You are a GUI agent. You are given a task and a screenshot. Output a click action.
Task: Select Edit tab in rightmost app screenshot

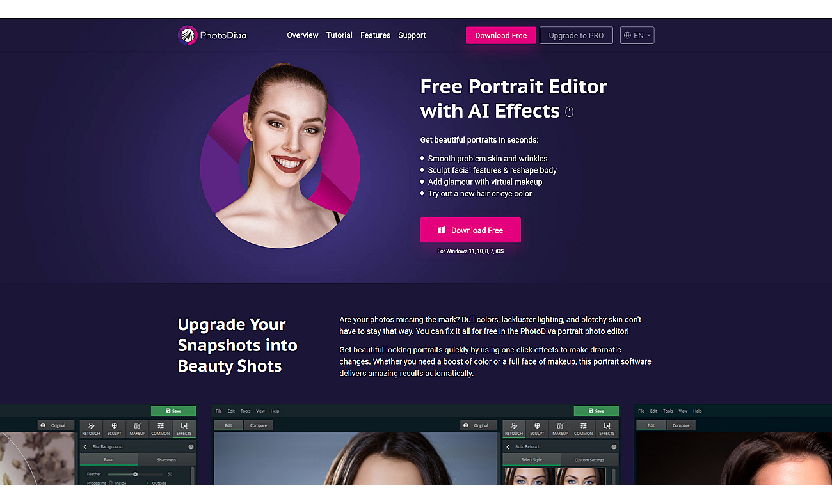click(651, 425)
